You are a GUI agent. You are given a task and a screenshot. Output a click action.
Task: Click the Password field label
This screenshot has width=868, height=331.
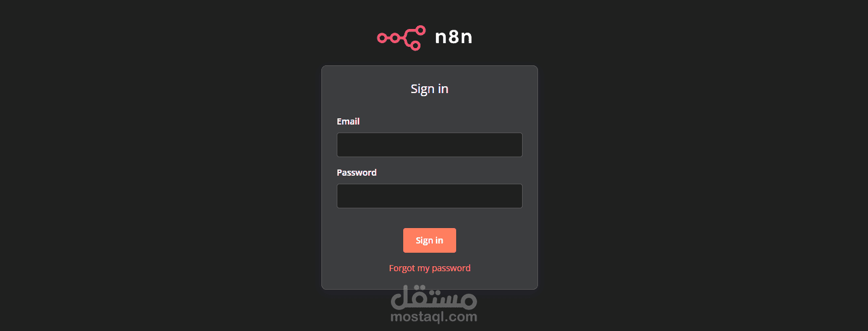point(356,173)
